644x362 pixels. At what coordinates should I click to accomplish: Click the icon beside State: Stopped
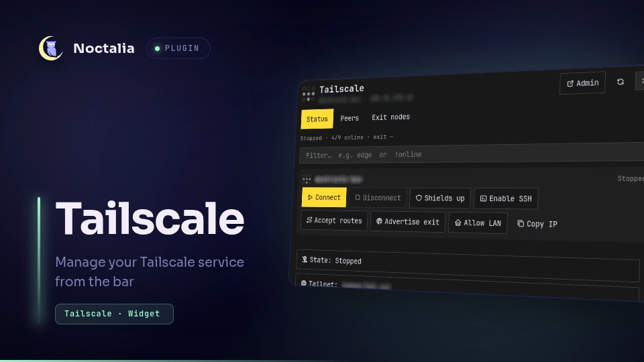coord(305,259)
